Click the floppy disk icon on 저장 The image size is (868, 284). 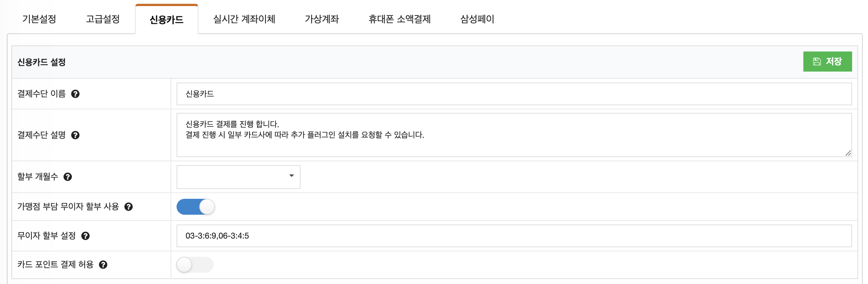tap(817, 61)
